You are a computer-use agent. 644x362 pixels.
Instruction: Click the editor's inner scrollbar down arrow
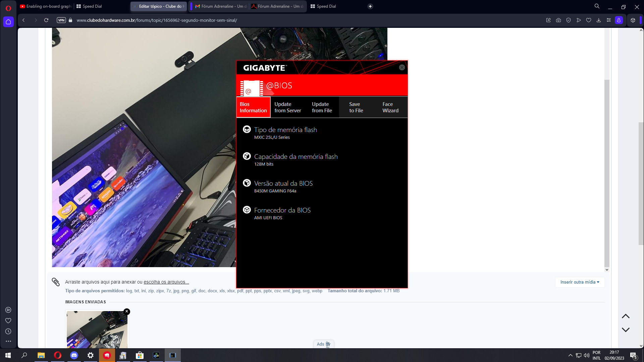[x=607, y=269]
